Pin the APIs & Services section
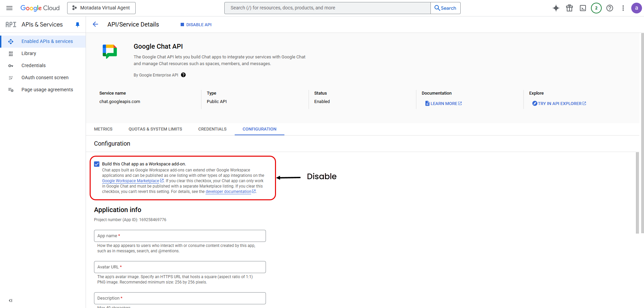 coord(78,24)
